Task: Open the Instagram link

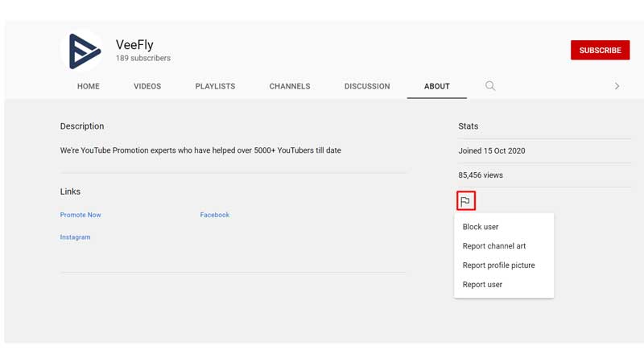Action: coord(75,237)
